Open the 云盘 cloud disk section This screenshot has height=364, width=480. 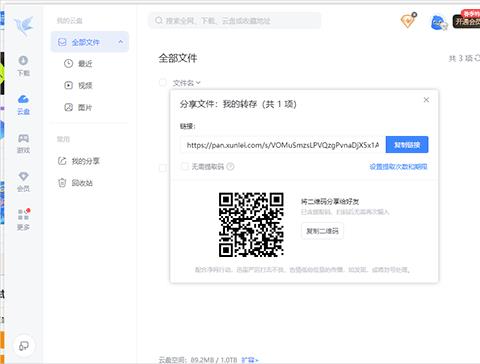pyautogui.click(x=23, y=104)
